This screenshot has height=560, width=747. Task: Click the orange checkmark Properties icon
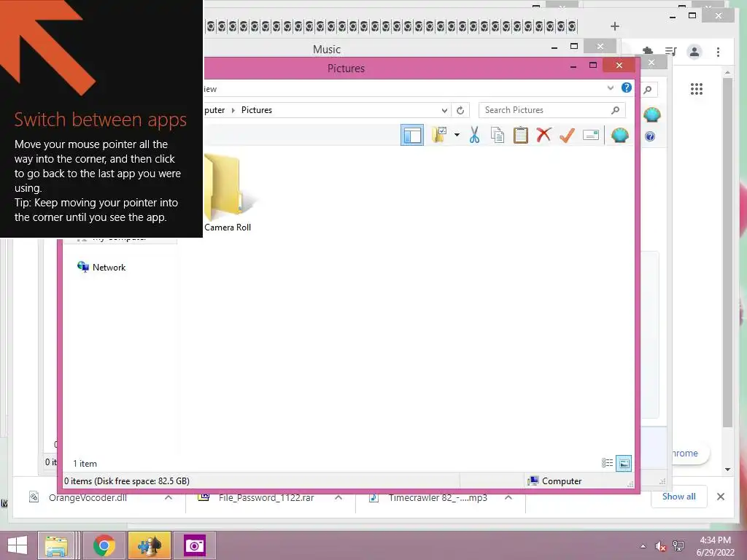point(567,135)
